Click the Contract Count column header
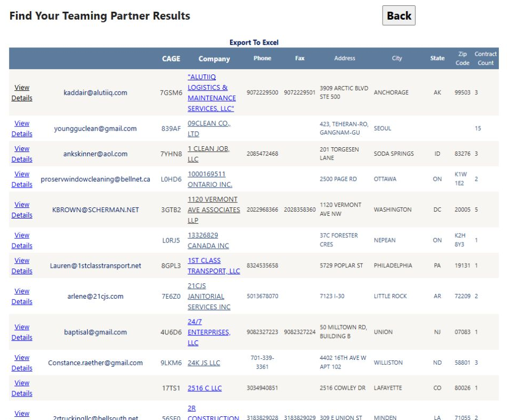 click(x=486, y=58)
